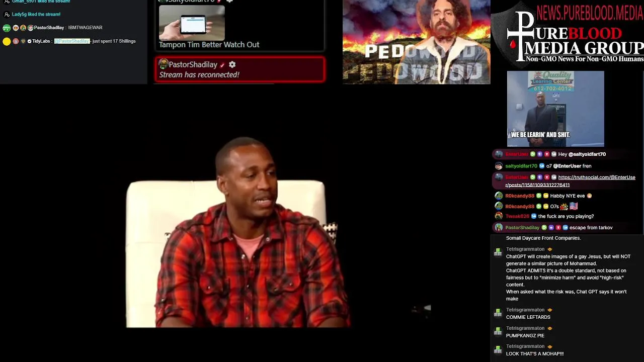The width and height of the screenshot is (644, 362).
Task: Click R0kcandy88's avatar on 'Habby NYE eve' message
Action: 499,196
